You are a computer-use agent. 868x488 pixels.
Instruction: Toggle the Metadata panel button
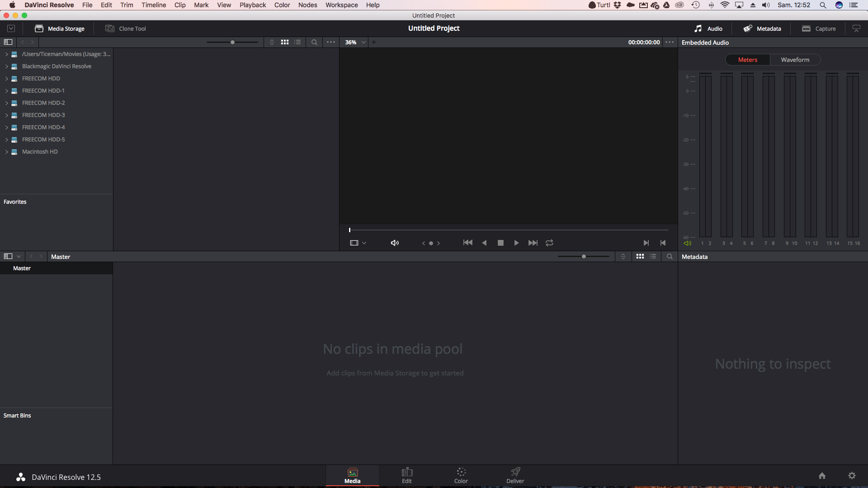[762, 28]
